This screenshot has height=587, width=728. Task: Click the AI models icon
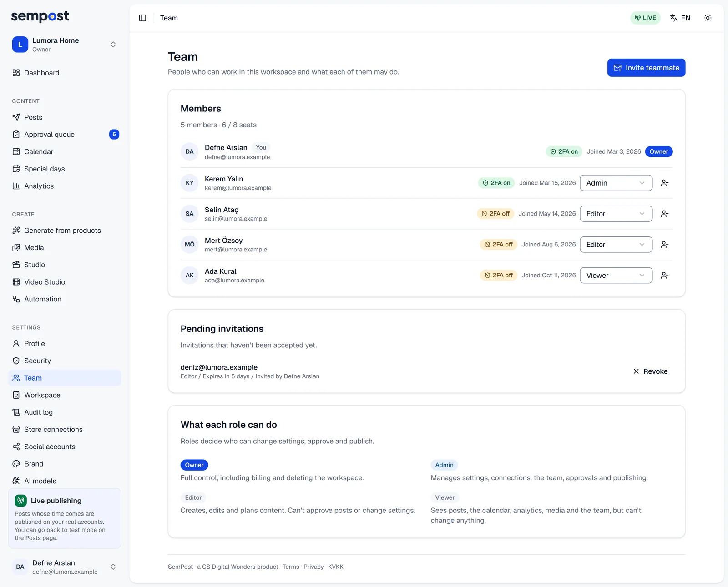point(16,481)
